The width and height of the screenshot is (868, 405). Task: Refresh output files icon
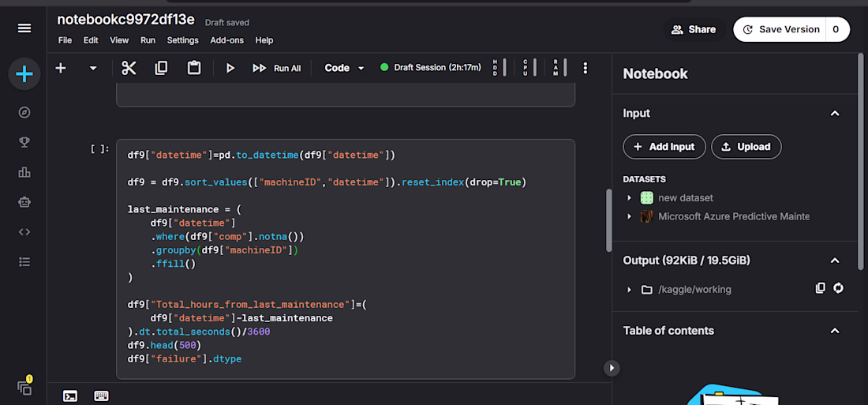pos(838,288)
